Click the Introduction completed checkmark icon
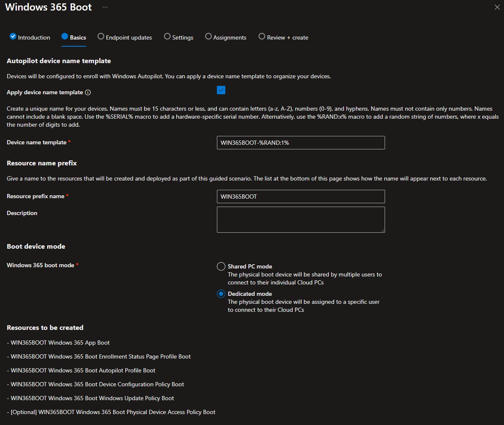The image size is (504, 425). 13,37
